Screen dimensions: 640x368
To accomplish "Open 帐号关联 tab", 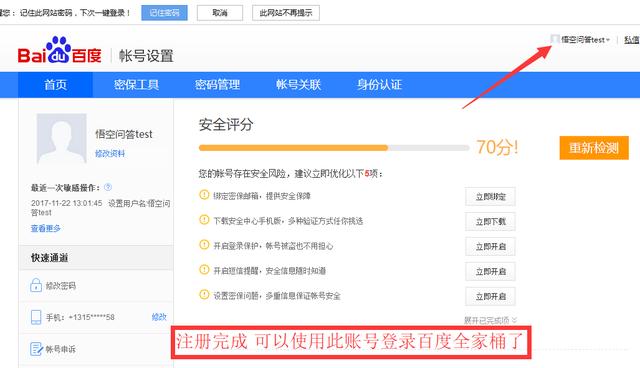I will point(298,85).
